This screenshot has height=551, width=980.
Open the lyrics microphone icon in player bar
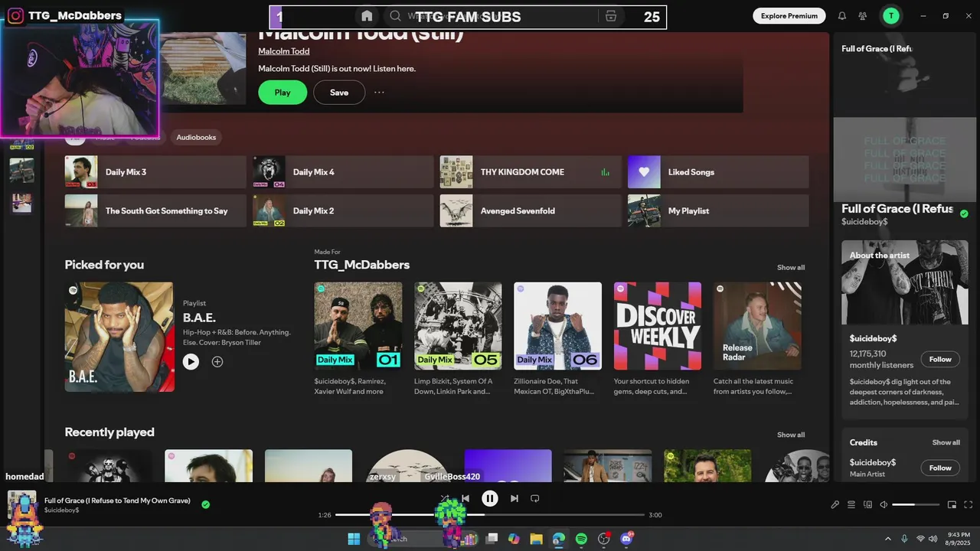point(835,504)
